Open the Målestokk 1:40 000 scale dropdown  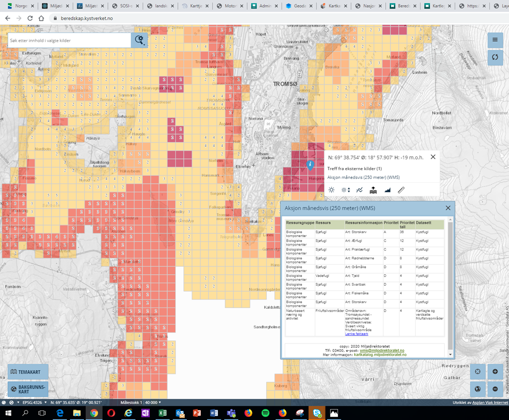[142, 402]
